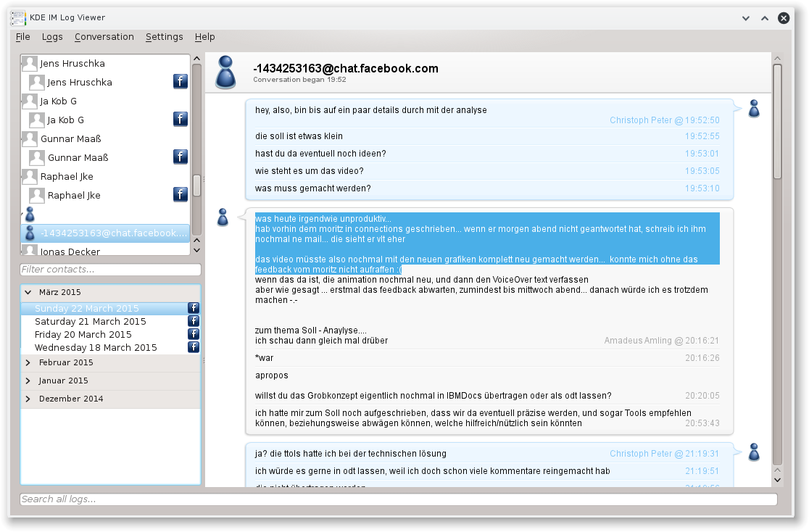Click Christoph Peter's avatar beside the 19:52:50 message

point(754,109)
